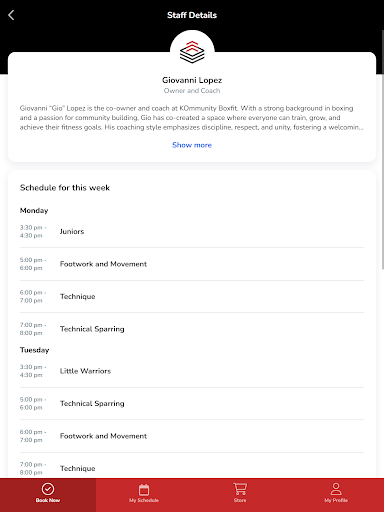Screen dimensions: 384x512
Task: Open Monday Technical Sparring at 7:00 pm
Action: click(x=192, y=329)
